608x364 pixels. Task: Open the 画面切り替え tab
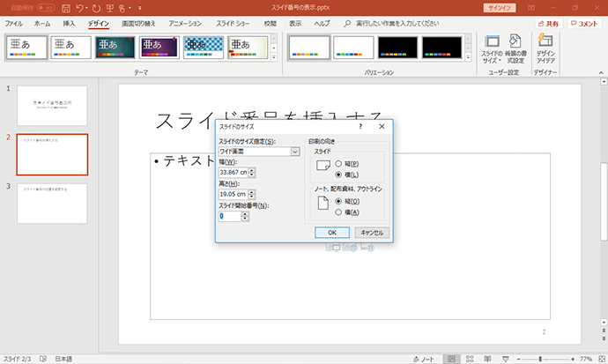coord(138,24)
